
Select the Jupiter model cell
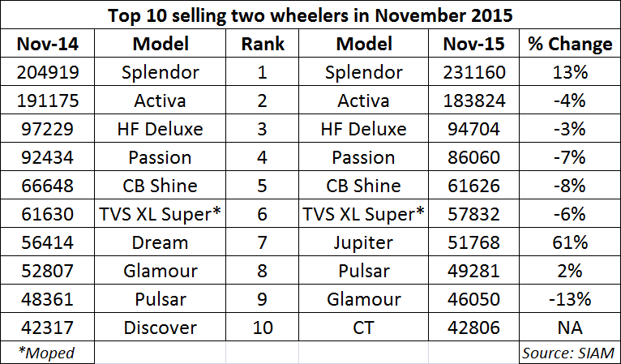pyautogui.click(x=364, y=242)
